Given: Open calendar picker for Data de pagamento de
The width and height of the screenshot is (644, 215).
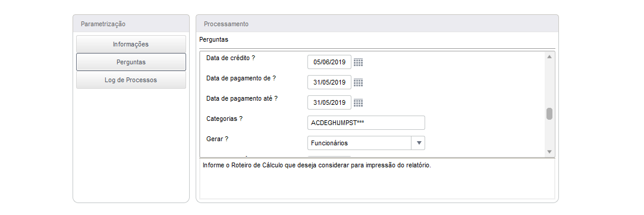Looking at the screenshot, I should [358, 83].
